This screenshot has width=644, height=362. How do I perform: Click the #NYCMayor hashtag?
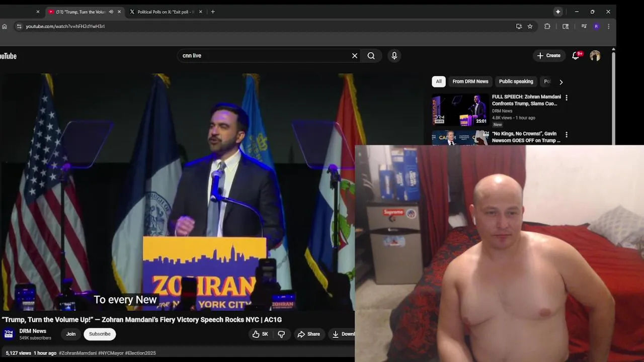(111, 353)
